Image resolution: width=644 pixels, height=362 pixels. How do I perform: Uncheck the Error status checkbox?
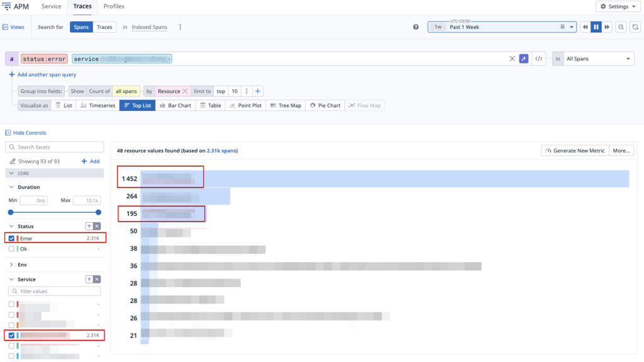[11, 238]
